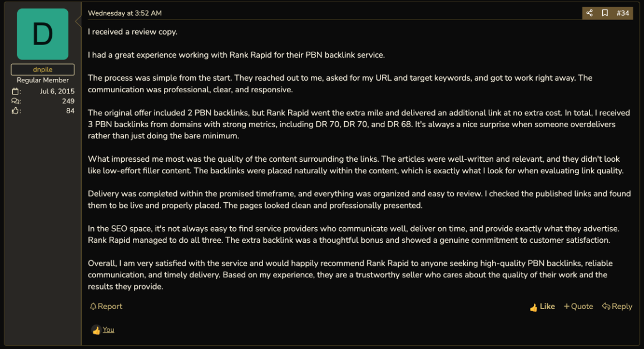Image resolution: width=644 pixels, height=349 pixels.
Task: Open the Wednesday at 3:52 AM timestamp link
Action: (125, 13)
